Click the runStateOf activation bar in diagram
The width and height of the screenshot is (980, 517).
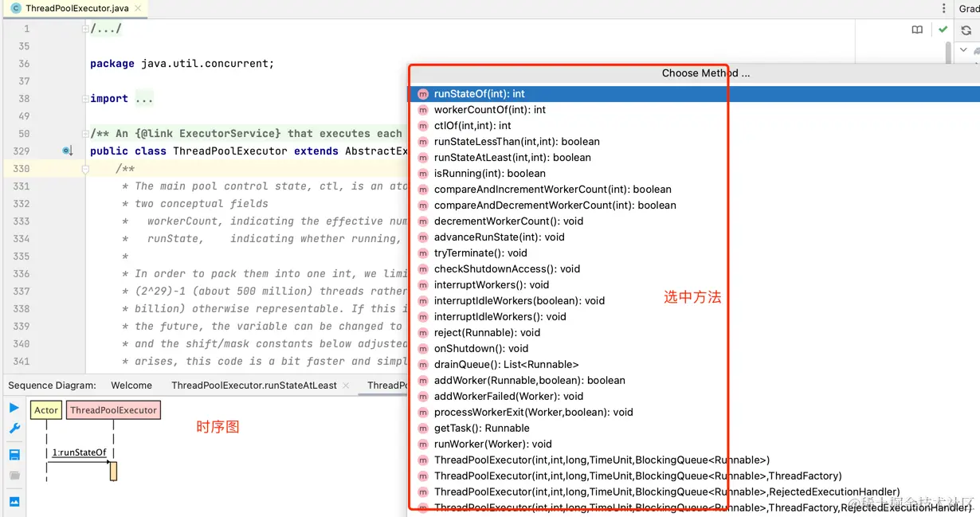click(x=113, y=471)
